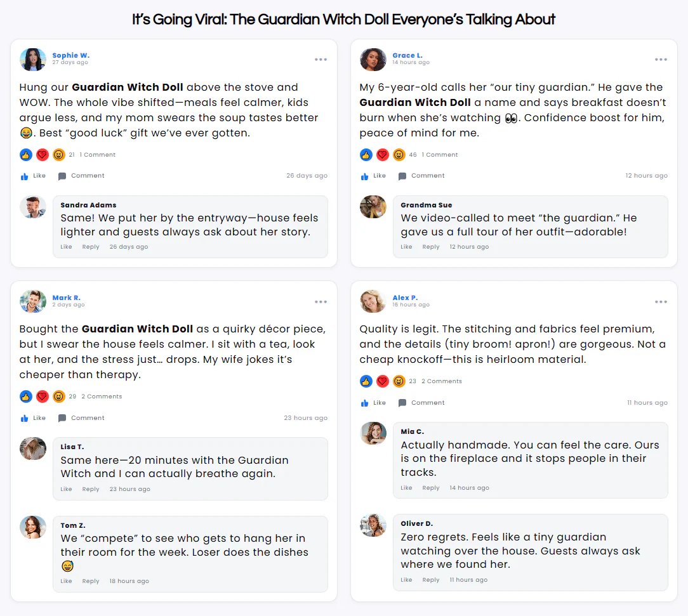Image resolution: width=688 pixels, height=616 pixels.
Task: Reply to Sandra Adams's comment
Action: pyautogui.click(x=91, y=247)
